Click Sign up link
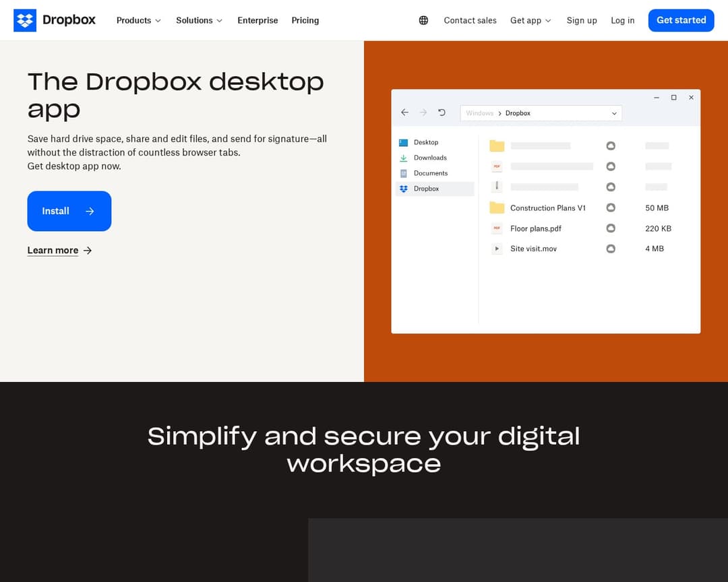 coord(582,20)
